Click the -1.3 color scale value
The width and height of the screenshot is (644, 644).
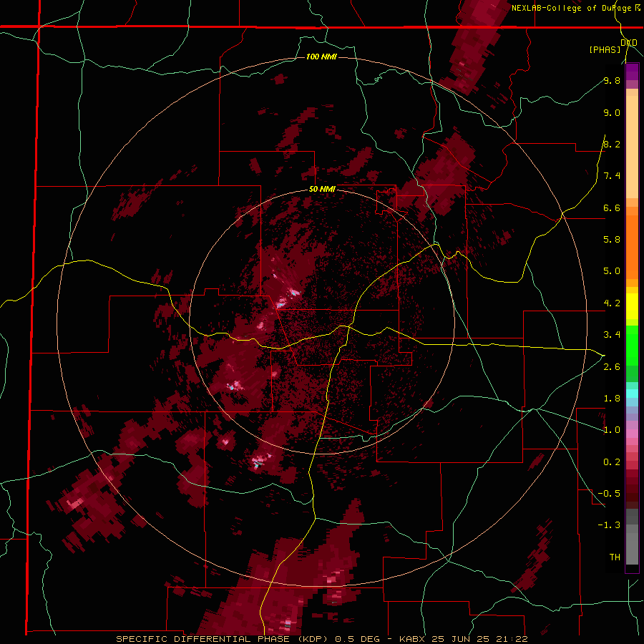[x=609, y=525]
